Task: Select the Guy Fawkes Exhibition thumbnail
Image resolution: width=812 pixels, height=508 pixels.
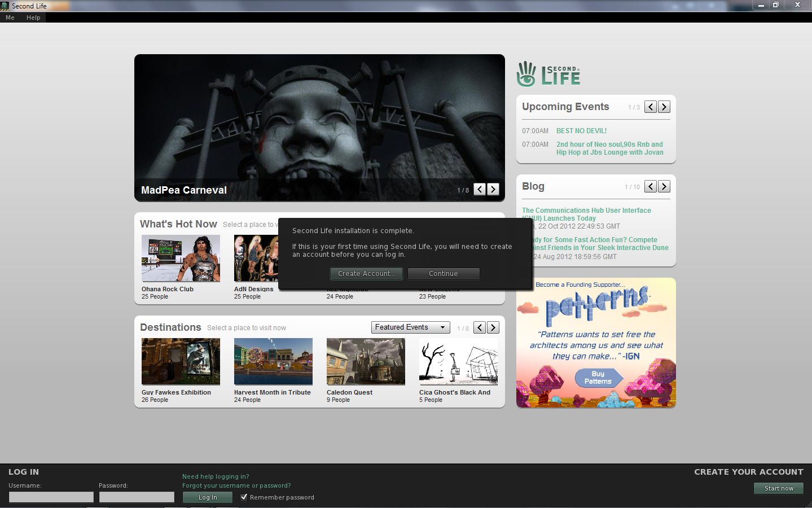Action: [x=181, y=361]
